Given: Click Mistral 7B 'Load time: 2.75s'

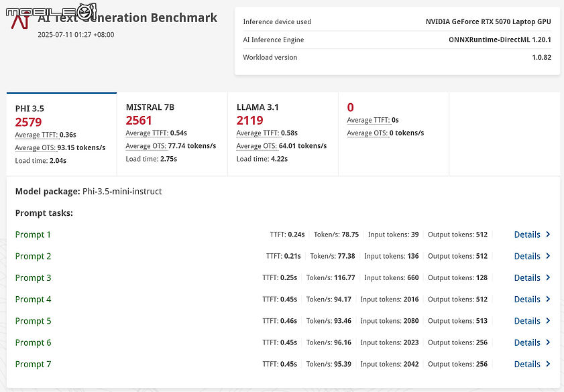Looking at the screenshot, I should (152, 159).
